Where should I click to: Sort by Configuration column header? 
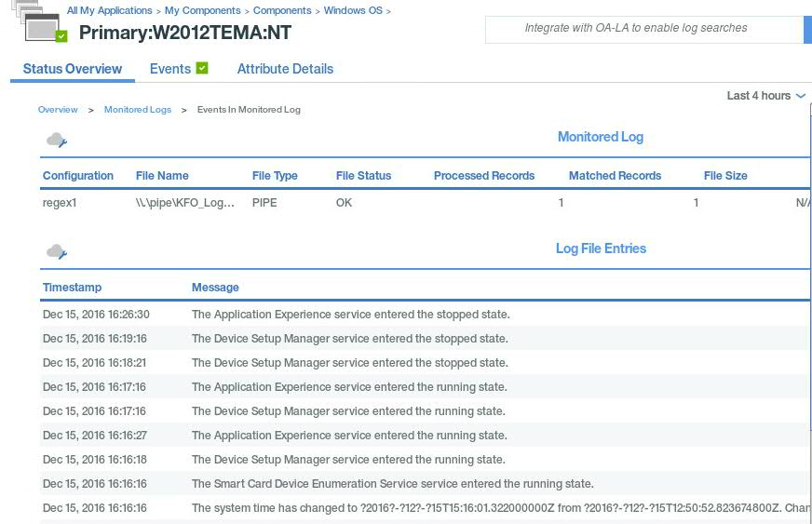pos(78,176)
